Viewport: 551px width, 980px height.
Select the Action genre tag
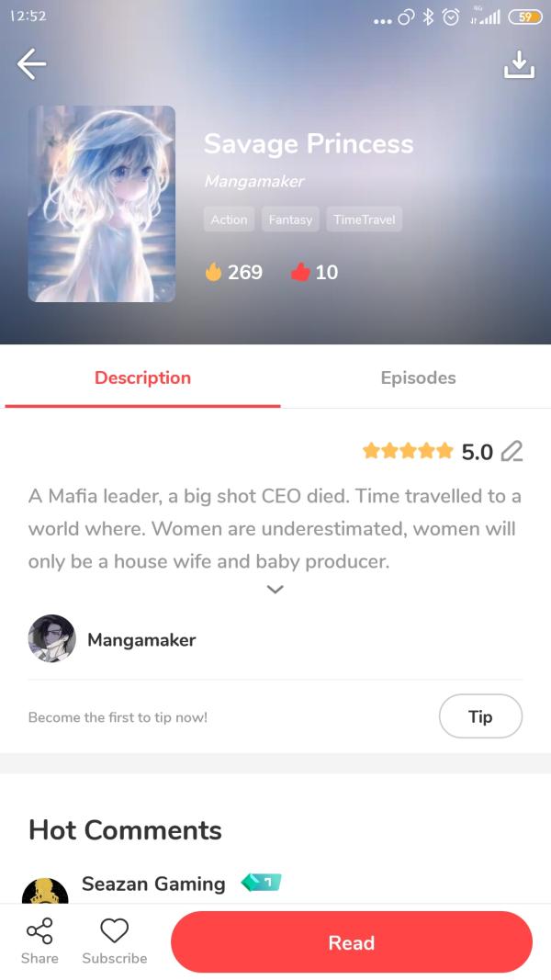(229, 220)
